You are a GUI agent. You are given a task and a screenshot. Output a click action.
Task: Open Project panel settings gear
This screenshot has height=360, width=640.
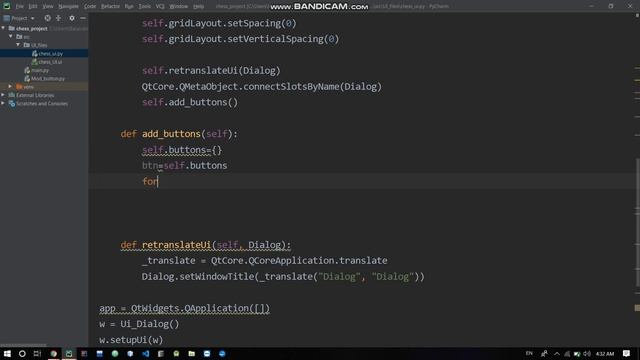coord(72,18)
